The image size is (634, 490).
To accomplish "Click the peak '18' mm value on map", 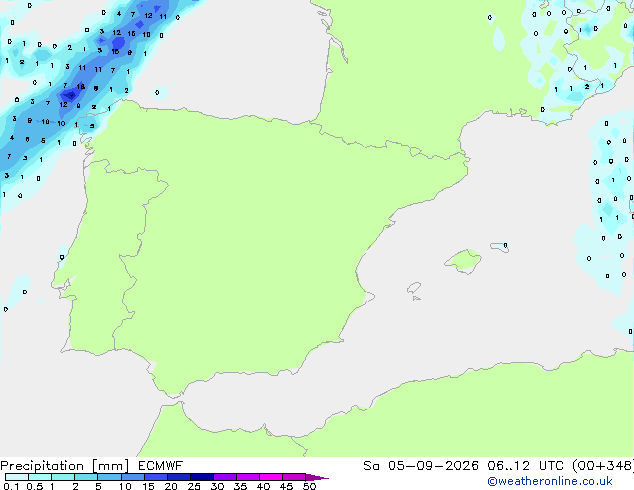I will 80,87.
